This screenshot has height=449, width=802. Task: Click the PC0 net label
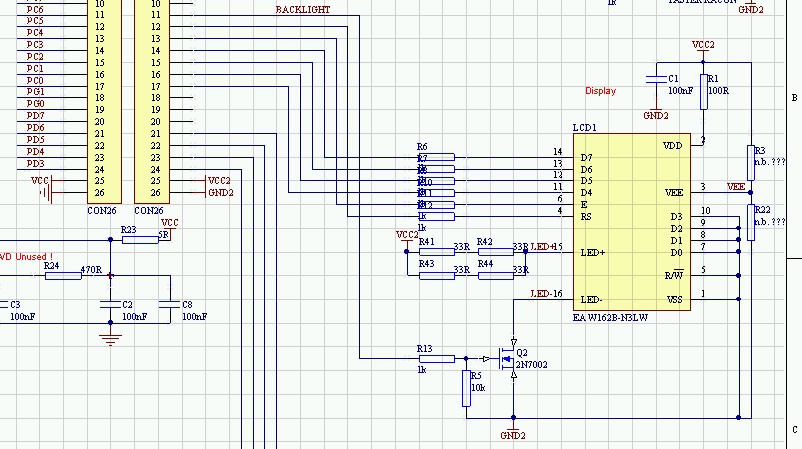click(35, 81)
